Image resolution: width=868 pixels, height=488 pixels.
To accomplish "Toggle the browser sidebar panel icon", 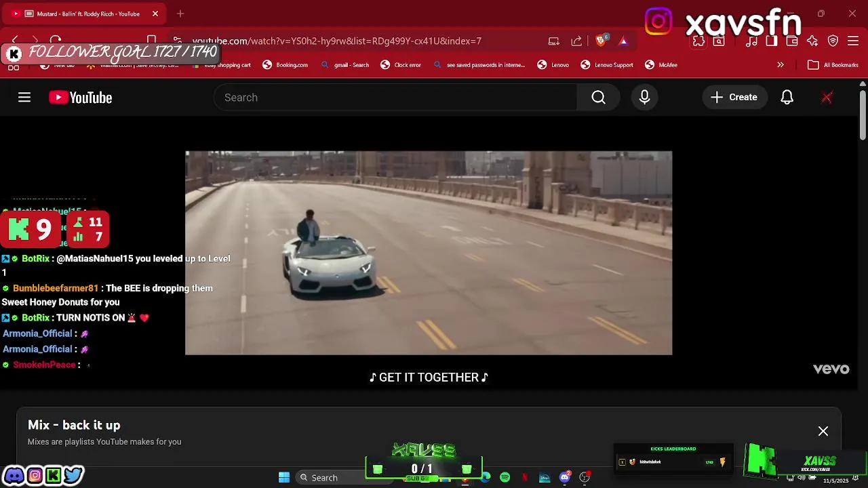I will pos(772,41).
